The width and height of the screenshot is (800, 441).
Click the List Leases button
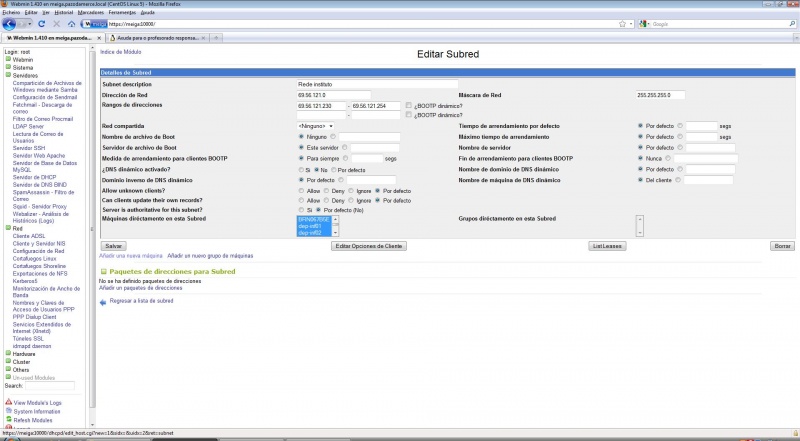607,245
